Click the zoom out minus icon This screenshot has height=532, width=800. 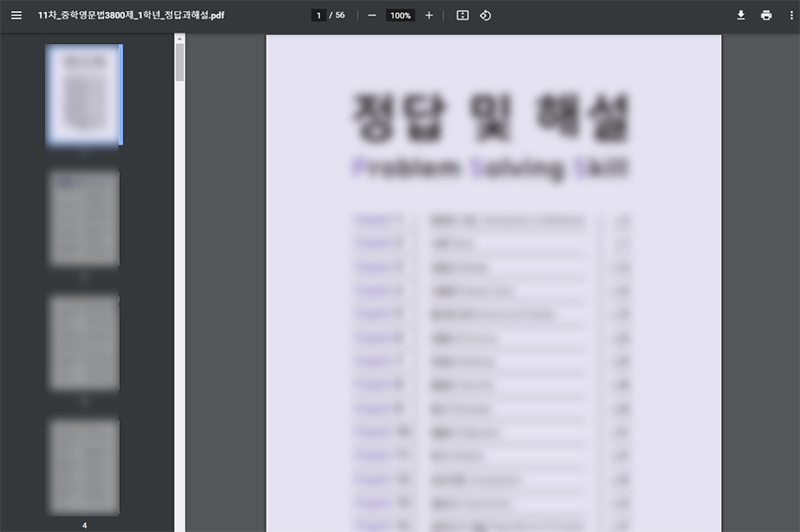pos(371,16)
